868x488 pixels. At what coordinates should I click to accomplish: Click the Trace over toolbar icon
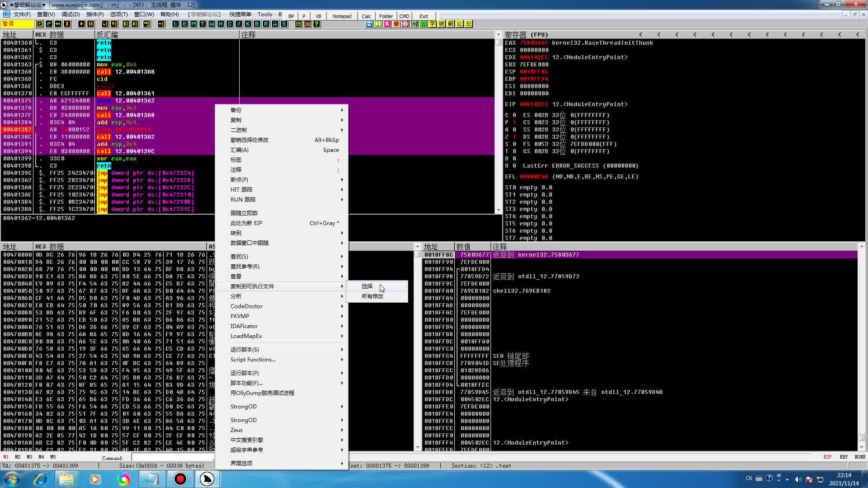coord(135,24)
